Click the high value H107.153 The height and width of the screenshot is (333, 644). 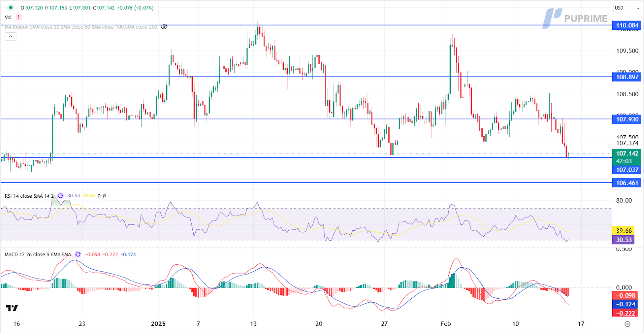56,8
